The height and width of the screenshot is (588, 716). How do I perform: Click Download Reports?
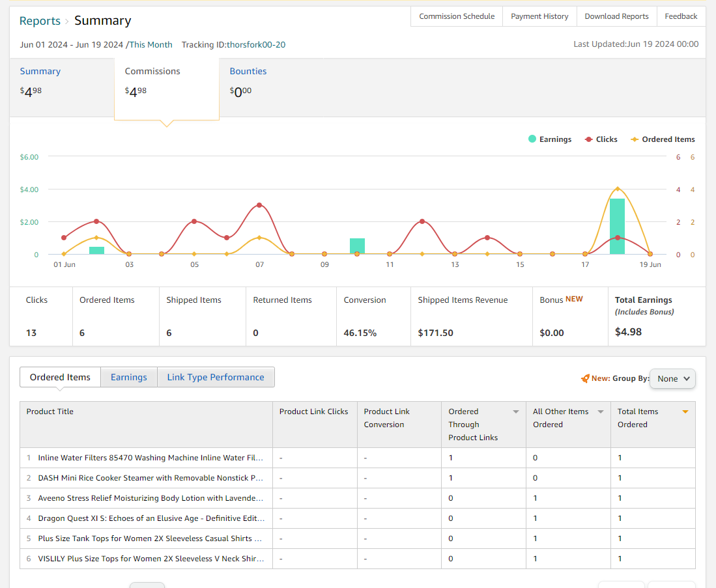[x=617, y=16]
